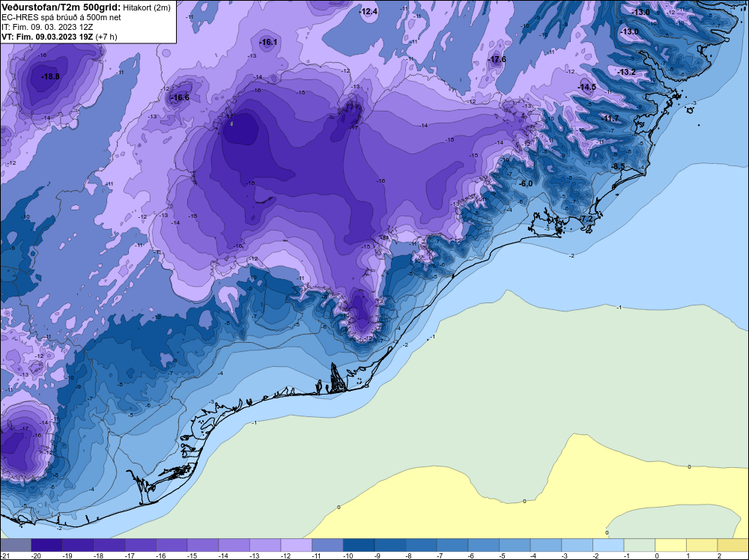The image size is (749, 560).
Task: Click the legend scale label 1
Action: point(688,556)
